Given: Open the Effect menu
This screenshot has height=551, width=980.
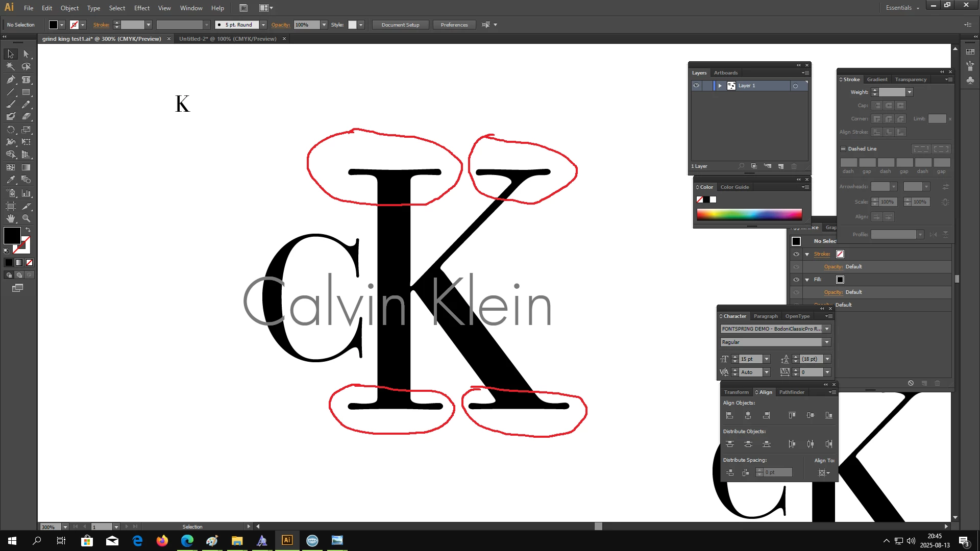Looking at the screenshot, I should (141, 8).
